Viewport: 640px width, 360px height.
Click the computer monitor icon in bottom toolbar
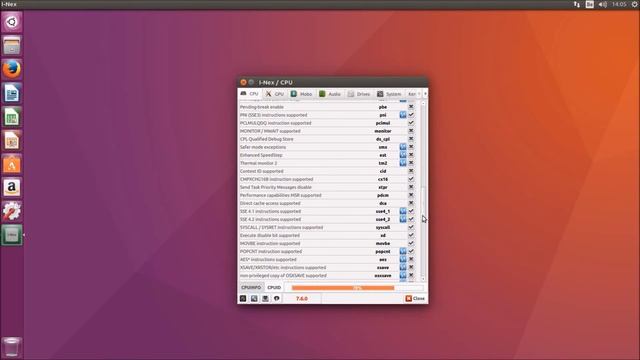[x=265, y=298]
